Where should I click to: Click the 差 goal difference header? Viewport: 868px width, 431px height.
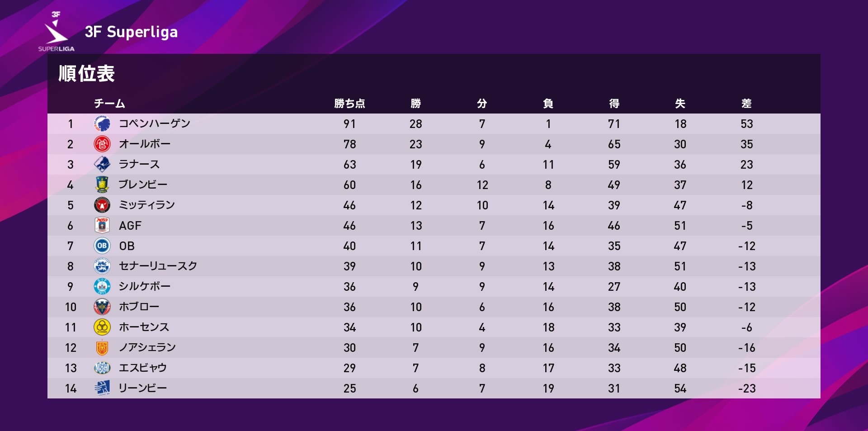tap(746, 104)
